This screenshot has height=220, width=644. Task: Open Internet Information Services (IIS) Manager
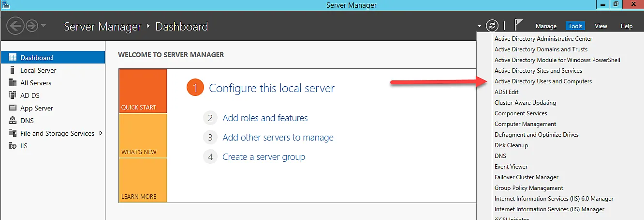pyautogui.click(x=549, y=209)
